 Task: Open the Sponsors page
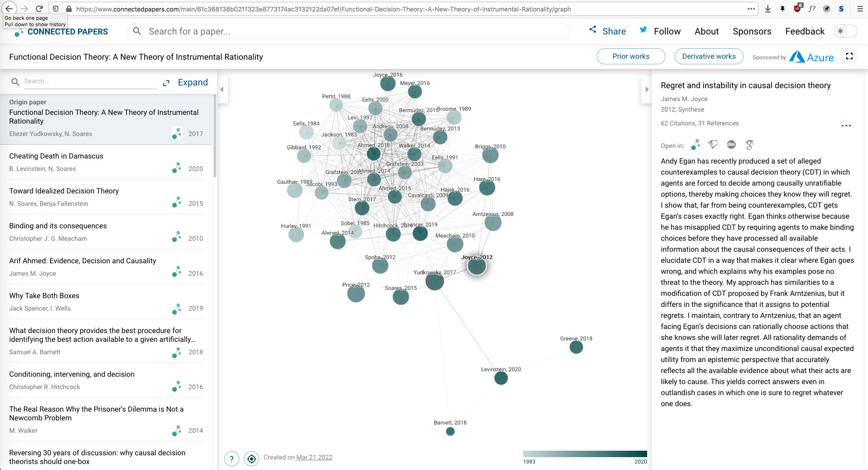click(x=752, y=31)
